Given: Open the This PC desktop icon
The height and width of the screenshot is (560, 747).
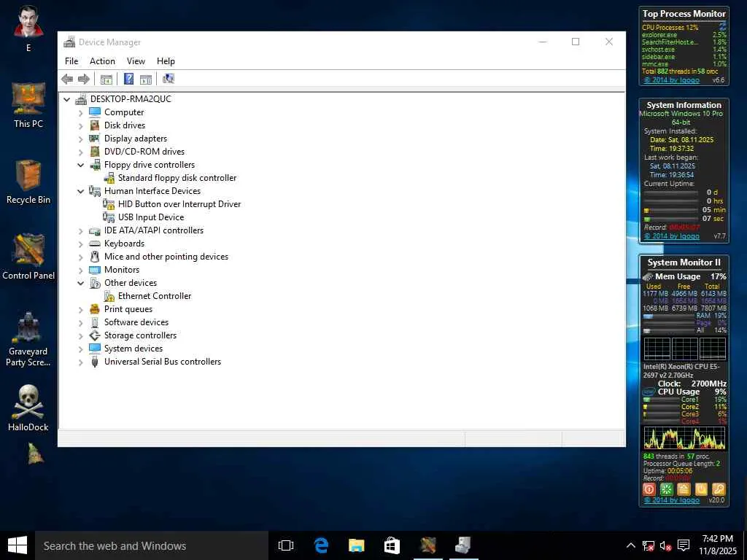Looking at the screenshot, I should tap(28, 105).
